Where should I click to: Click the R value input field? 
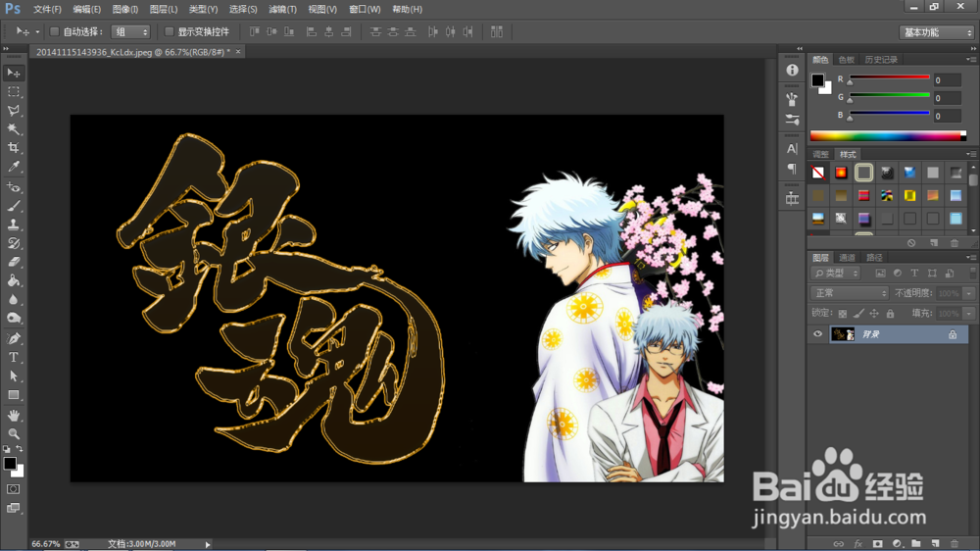point(947,80)
